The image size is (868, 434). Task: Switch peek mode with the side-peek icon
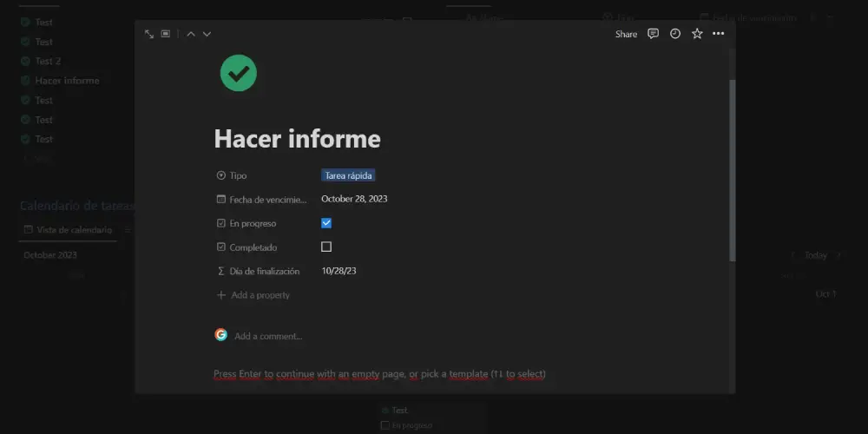point(166,34)
